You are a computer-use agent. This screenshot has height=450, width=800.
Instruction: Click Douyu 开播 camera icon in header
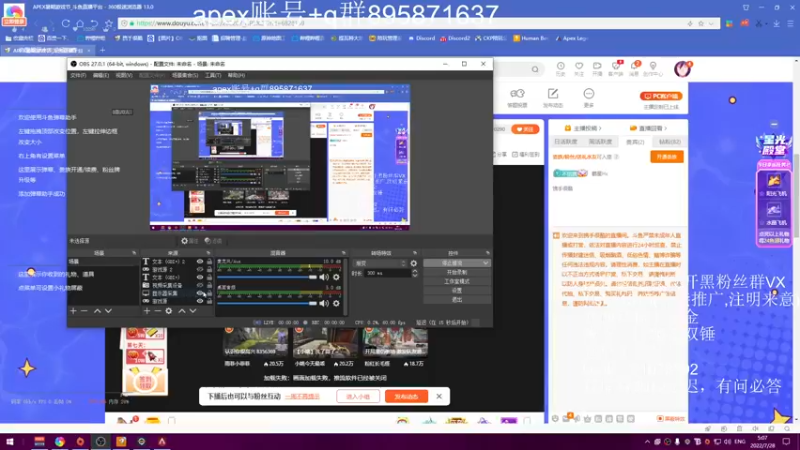pyautogui.click(x=597, y=69)
